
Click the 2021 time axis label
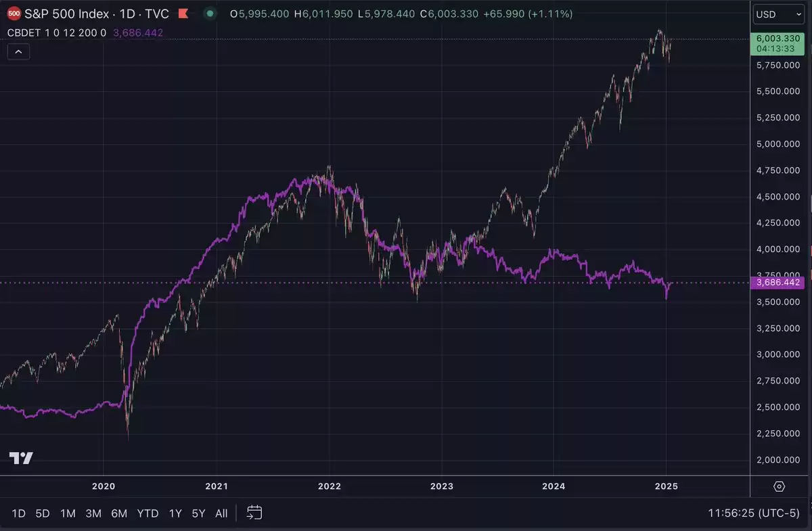[x=217, y=486]
